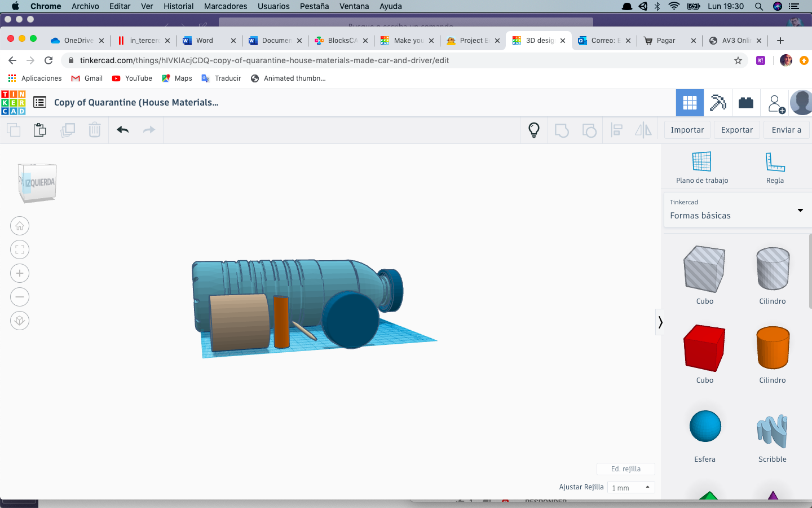Click the Group shapes icon
Viewport: 812px width, 508px height.
click(x=562, y=130)
